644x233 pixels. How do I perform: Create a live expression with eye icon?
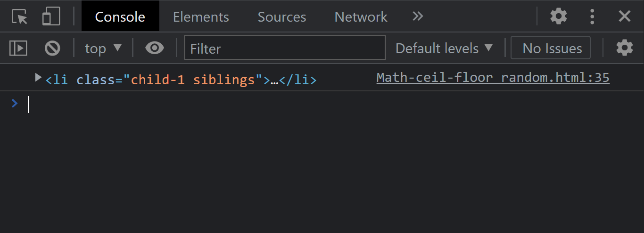(x=155, y=48)
